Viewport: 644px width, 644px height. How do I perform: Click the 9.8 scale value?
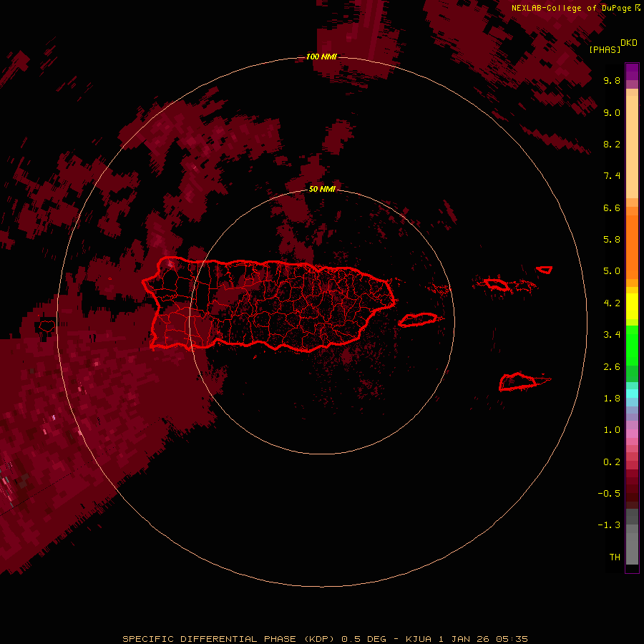pos(612,80)
